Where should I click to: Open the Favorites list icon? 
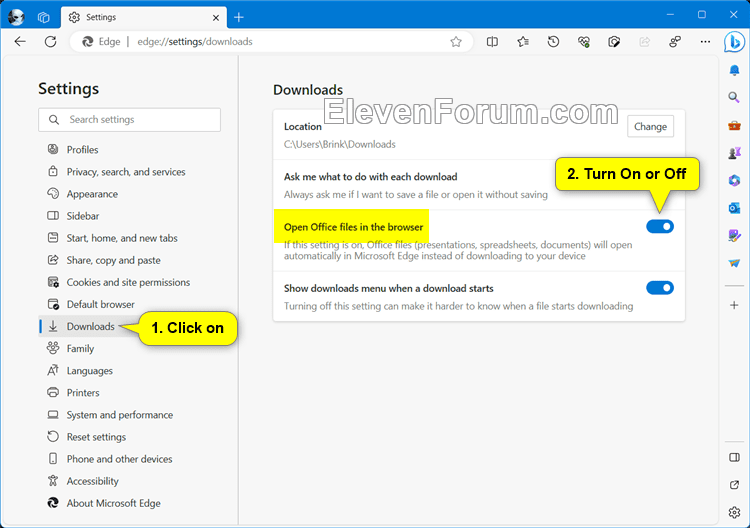[x=523, y=42]
